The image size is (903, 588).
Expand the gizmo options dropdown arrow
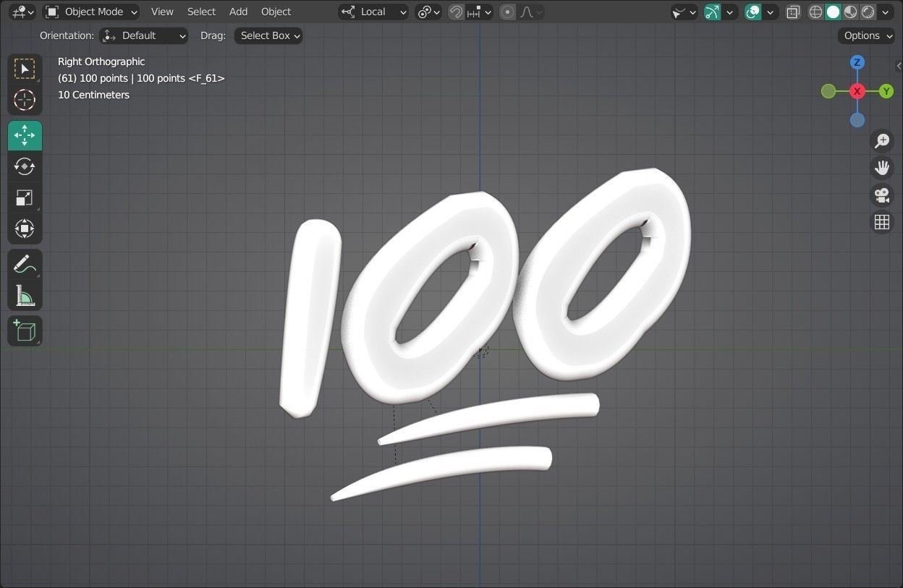pos(730,12)
